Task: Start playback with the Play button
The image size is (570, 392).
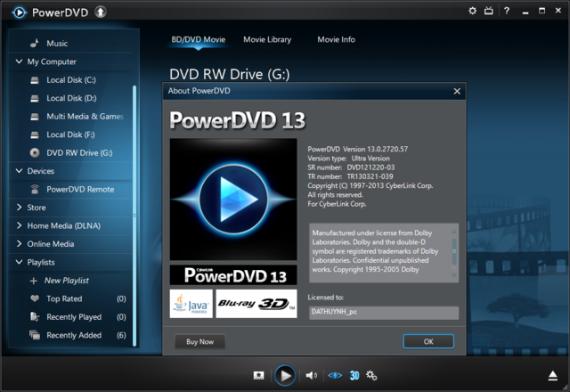Action: 285,376
